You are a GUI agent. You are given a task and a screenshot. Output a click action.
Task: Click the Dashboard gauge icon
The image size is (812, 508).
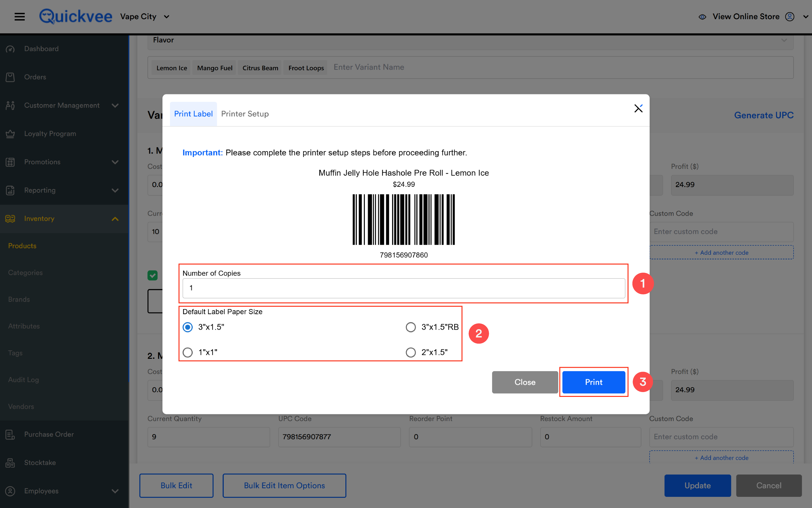10,49
